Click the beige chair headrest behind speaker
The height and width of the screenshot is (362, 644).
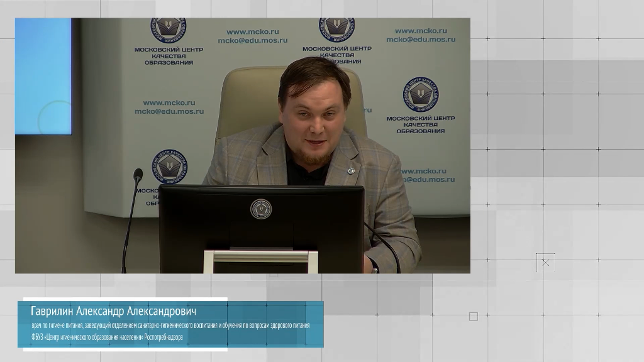(x=252, y=94)
